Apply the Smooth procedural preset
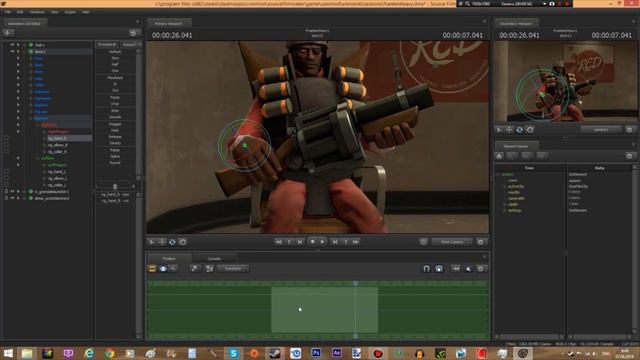Image resolution: width=640 pixels, height=360 pixels. 115,117
